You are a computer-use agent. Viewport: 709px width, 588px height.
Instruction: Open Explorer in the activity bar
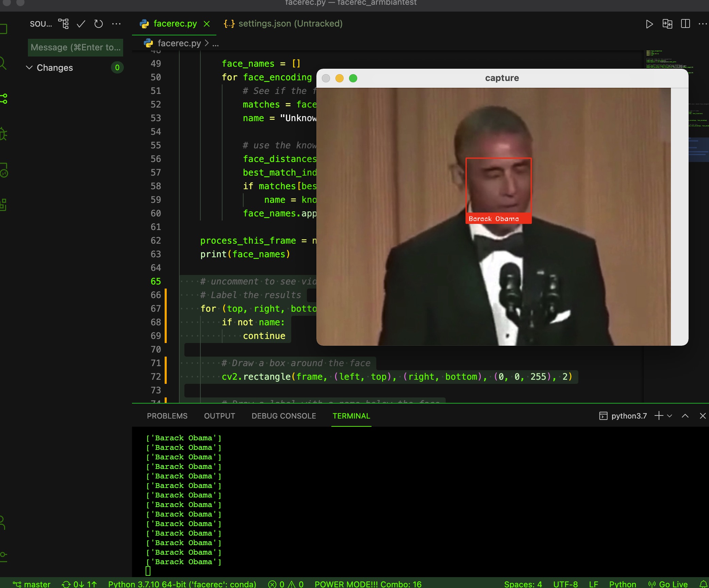pyautogui.click(x=3, y=29)
